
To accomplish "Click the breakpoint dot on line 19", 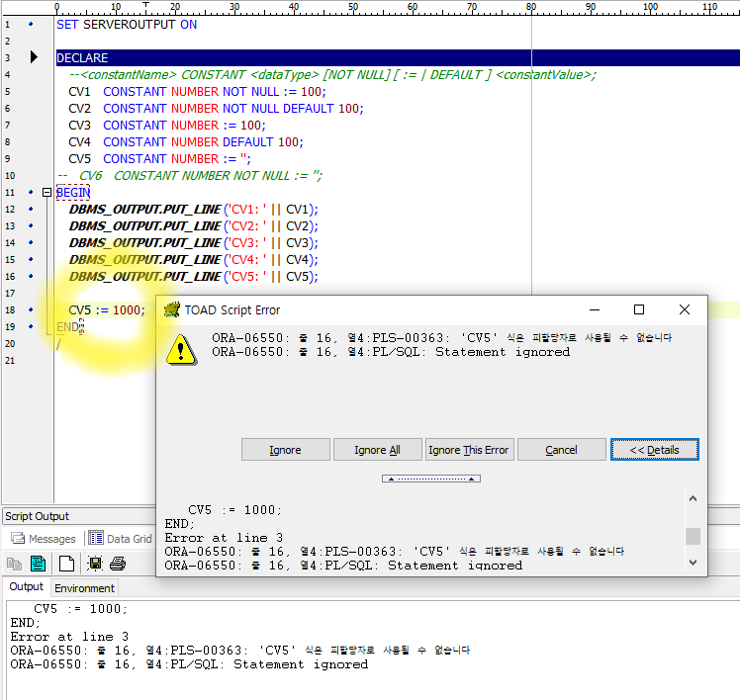I will point(31,326).
